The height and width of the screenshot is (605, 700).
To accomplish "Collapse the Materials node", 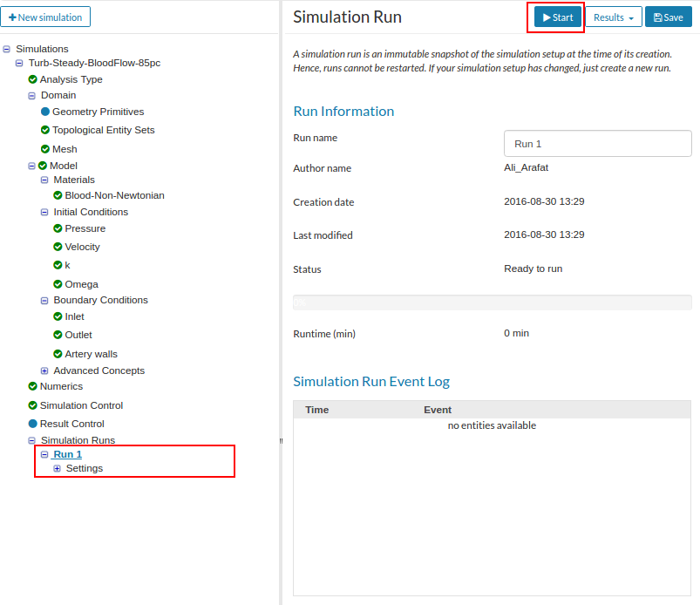I will pos(44,180).
